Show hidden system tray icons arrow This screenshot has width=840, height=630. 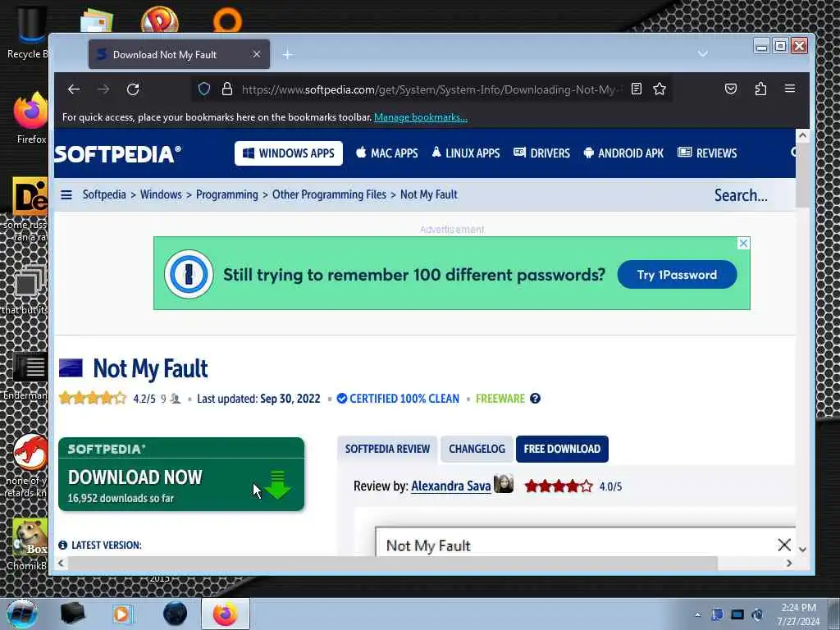(697, 614)
